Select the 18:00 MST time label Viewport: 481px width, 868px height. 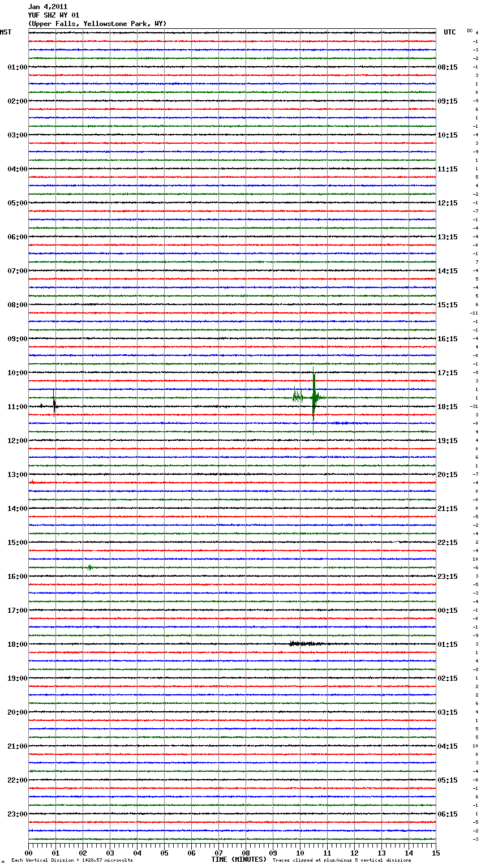click(18, 644)
